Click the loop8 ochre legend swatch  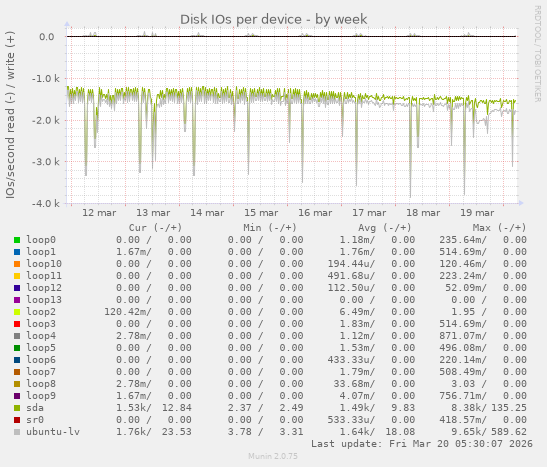[17, 384]
